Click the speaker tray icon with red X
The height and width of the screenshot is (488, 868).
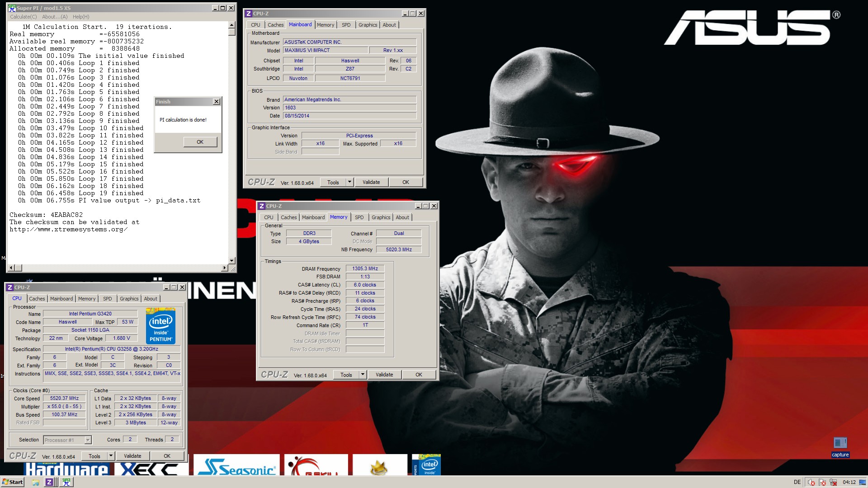tap(811, 483)
